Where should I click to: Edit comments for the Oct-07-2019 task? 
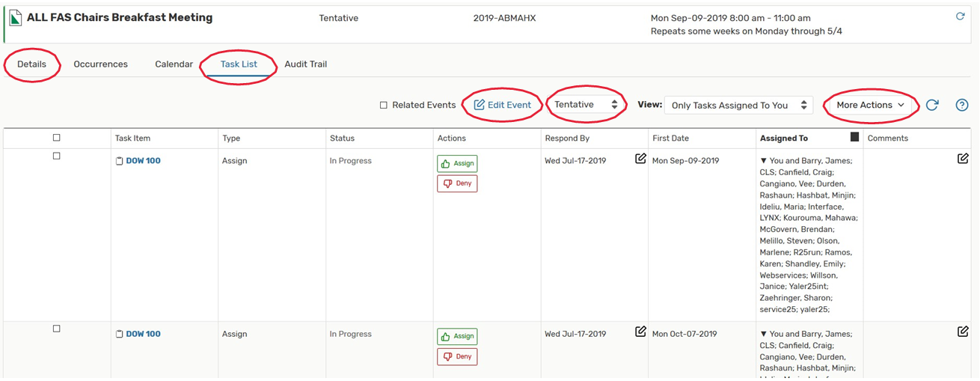[x=963, y=332]
